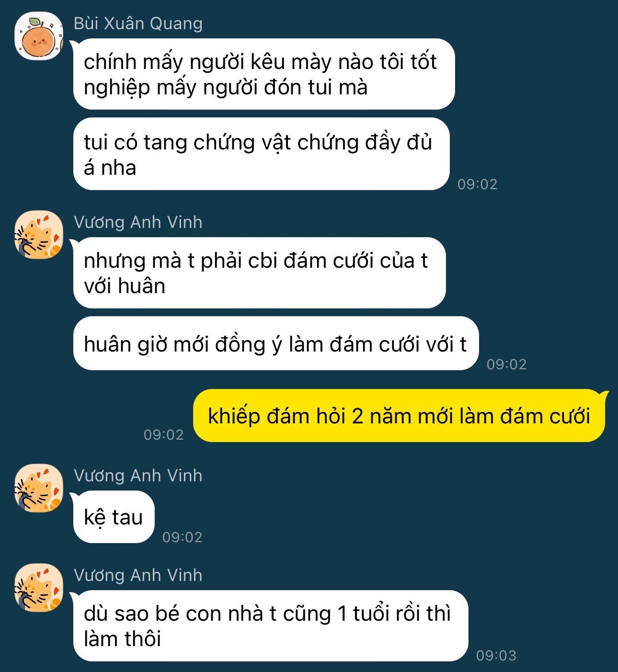This screenshot has height=672, width=618.
Task: Tap cat avatar beside the last message
Action: (39, 588)
